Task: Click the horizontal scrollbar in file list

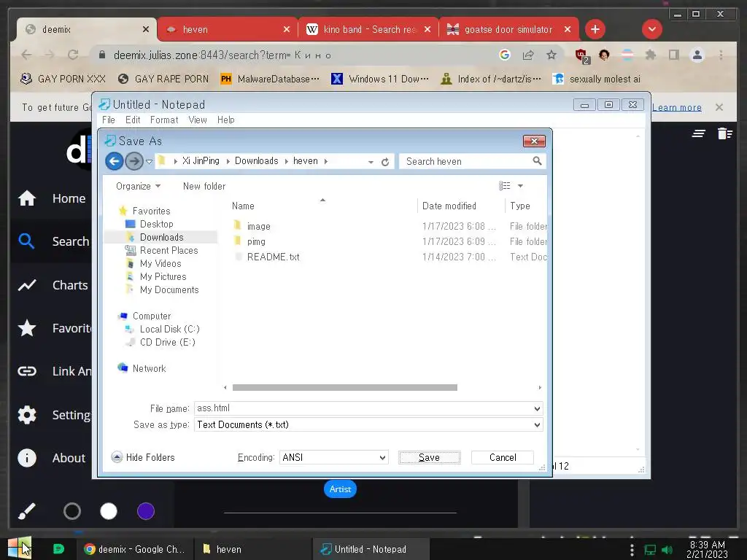Action: tap(345, 388)
